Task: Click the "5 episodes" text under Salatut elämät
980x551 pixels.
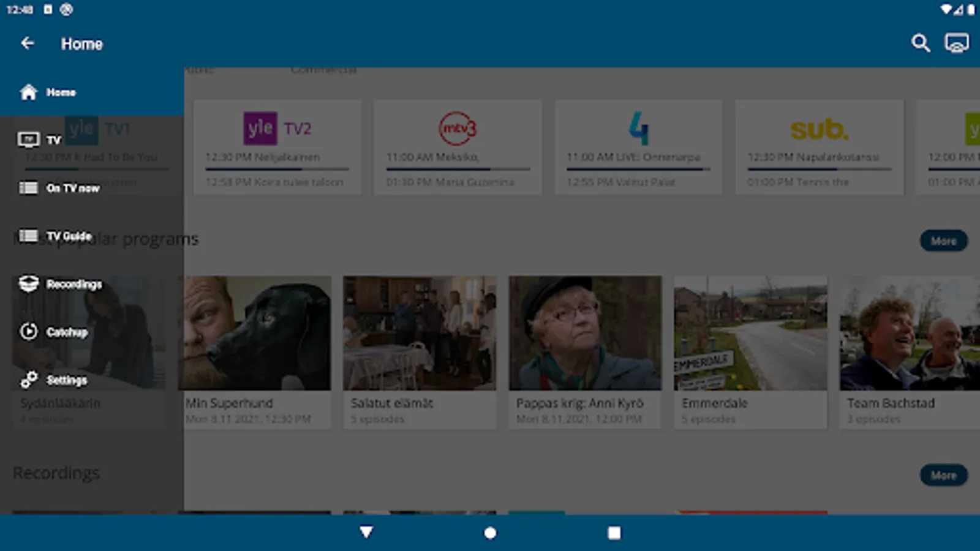Action: pyautogui.click(x=377, y=419)
